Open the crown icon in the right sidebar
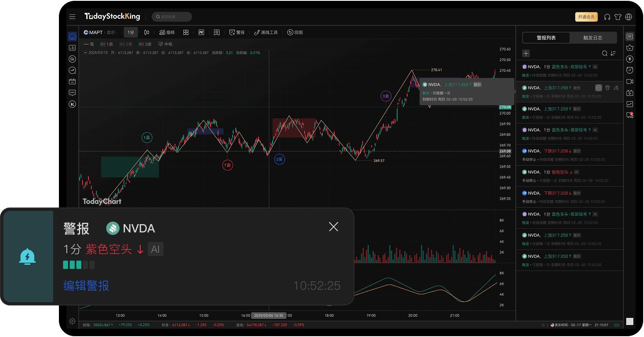644x337 pixels. click(x=630, y=48)
